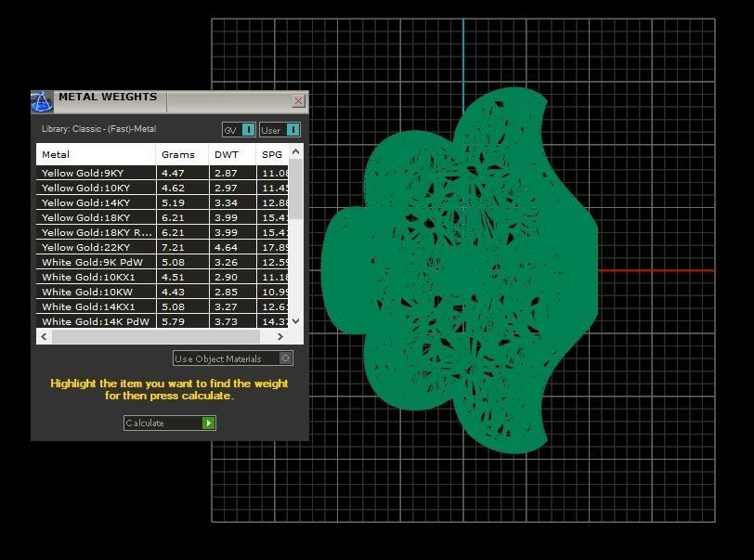Click the 2.90 DWT value
Screen dimensions: 754x560
[226, 277]
